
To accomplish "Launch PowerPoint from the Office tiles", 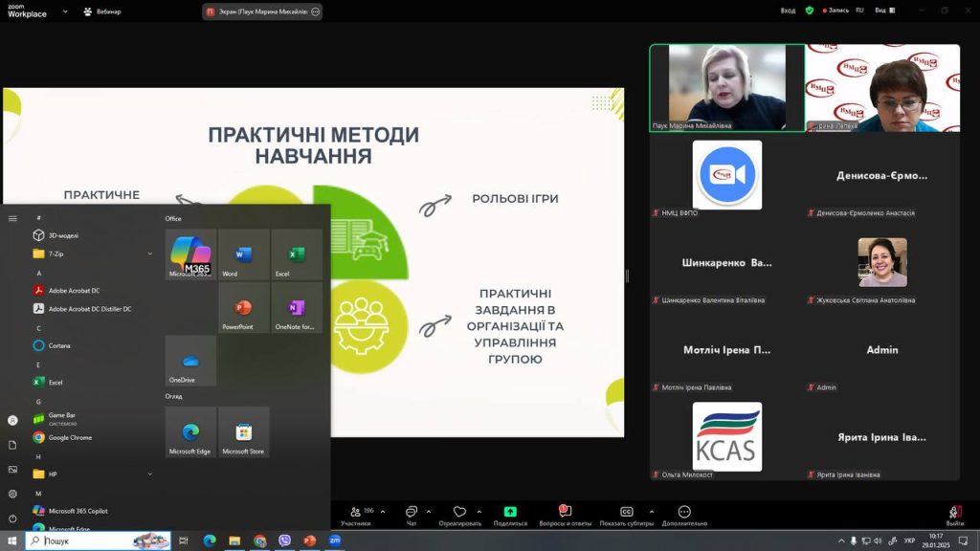I will click(243, 308).
